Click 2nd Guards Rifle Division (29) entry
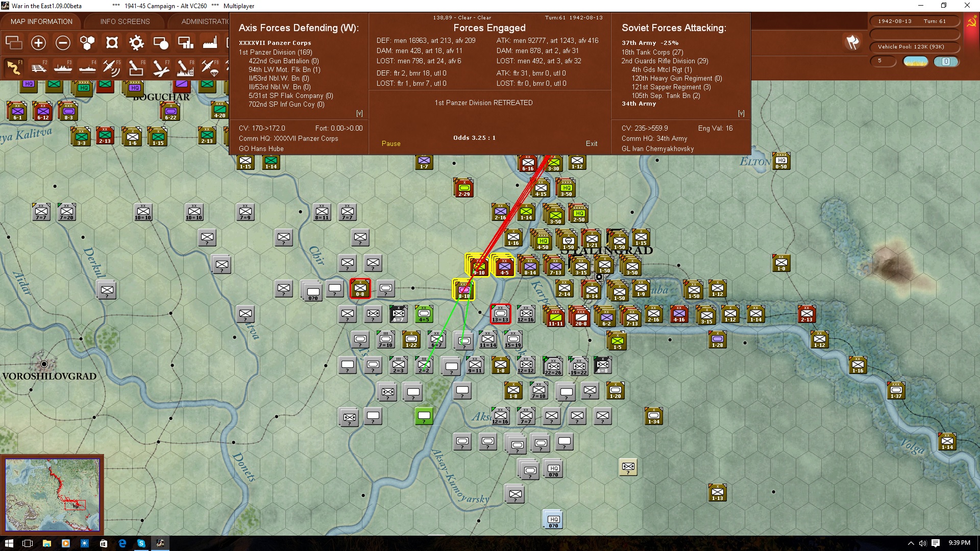The image size is (980, 551). pos(665,61)
